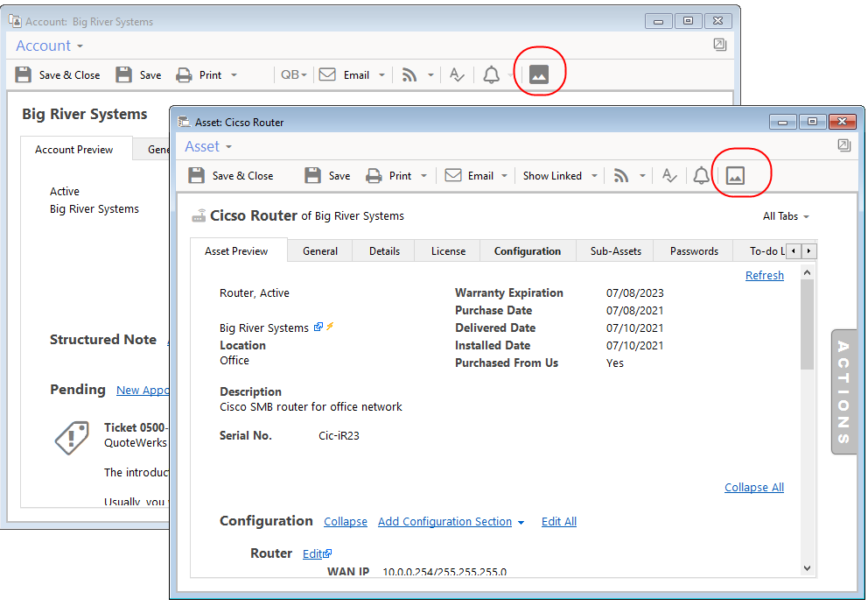
Task: Click the Refresh link
Action: (764, 276)
